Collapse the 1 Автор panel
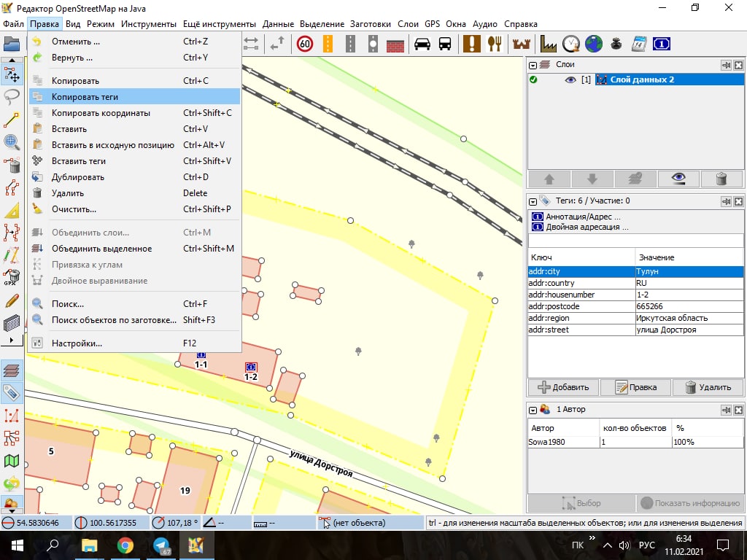This screenshot has height=560, width=747. 533,410
